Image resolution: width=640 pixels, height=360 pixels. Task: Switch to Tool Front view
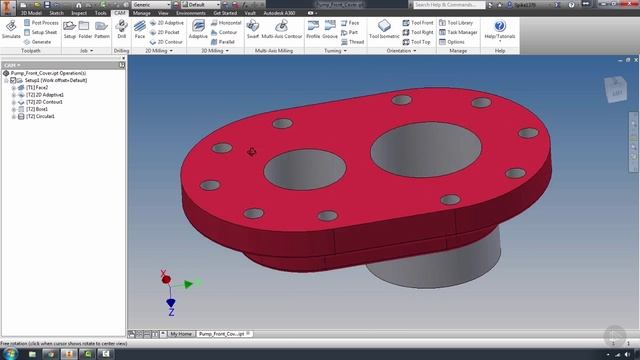(x=418, y=23)
